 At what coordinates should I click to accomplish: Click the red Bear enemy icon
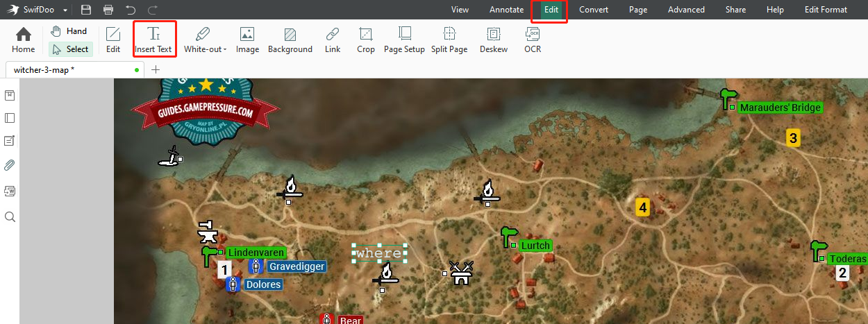326,319
